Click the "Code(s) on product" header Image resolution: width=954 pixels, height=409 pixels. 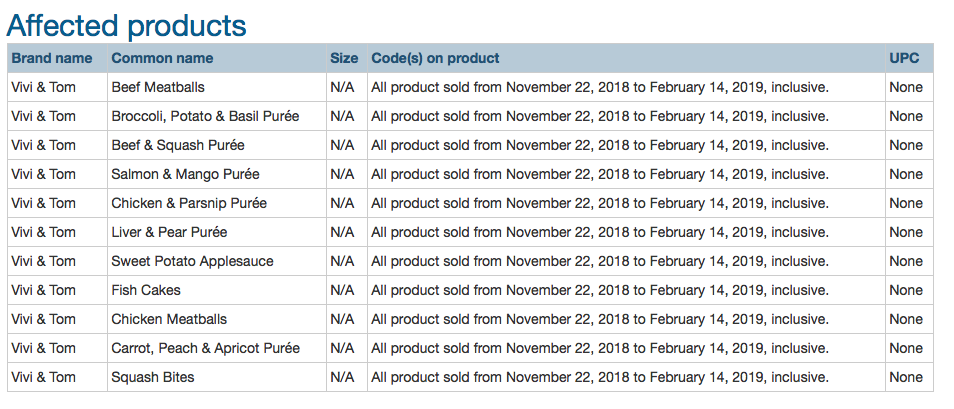[435, 58]
